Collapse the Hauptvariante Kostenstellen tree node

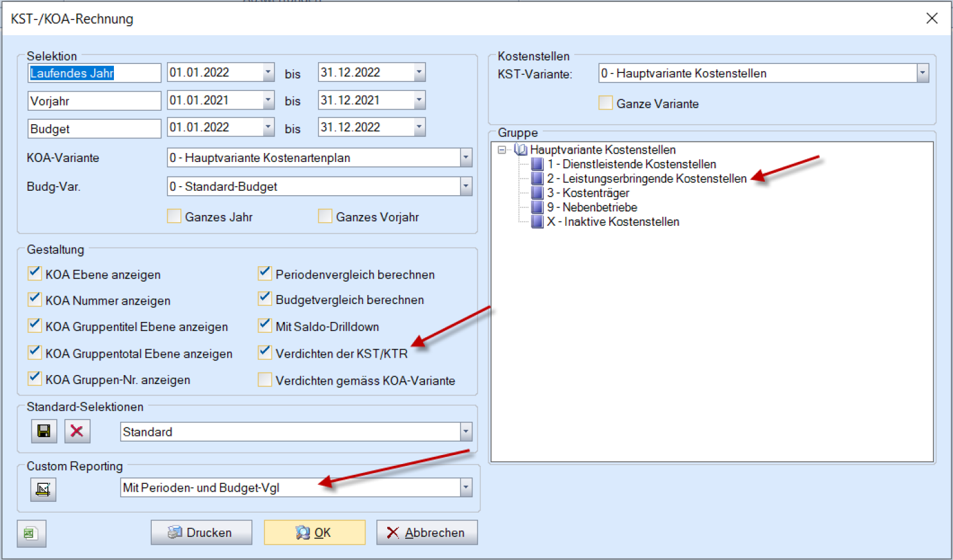(502, 150)
